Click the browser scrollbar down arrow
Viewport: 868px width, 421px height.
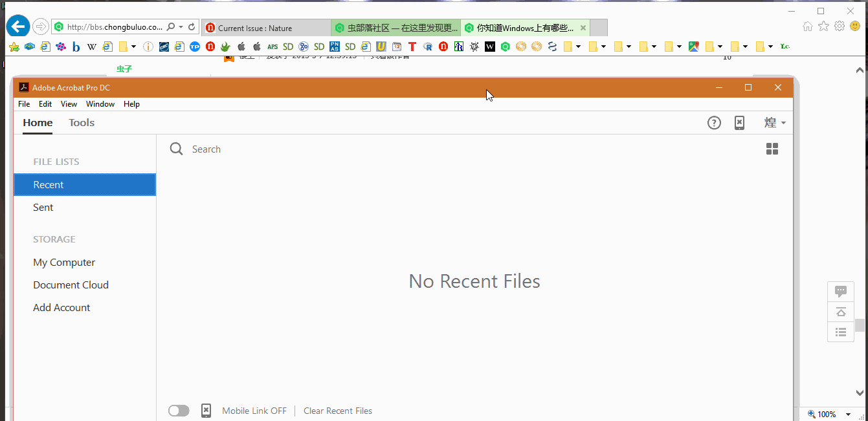(x=860, y=393)
